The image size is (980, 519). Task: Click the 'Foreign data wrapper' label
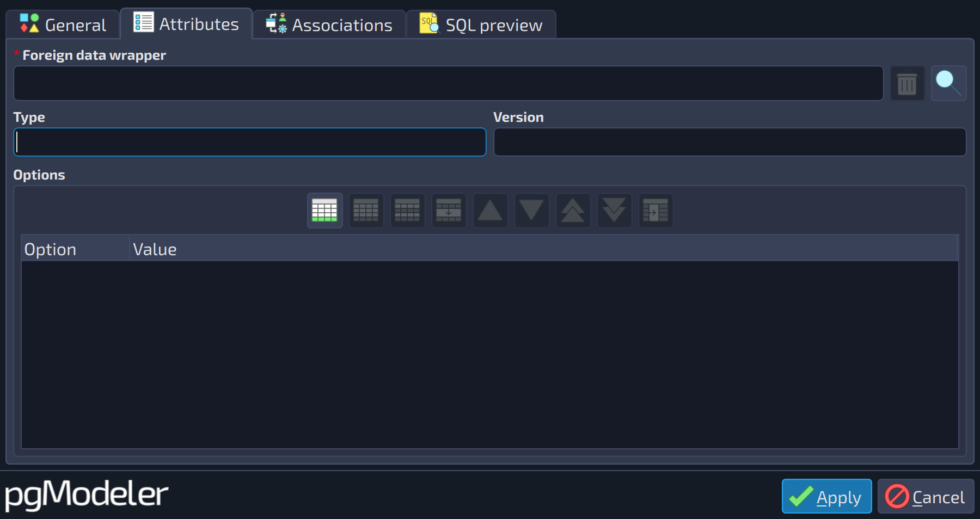click(94, 55)
